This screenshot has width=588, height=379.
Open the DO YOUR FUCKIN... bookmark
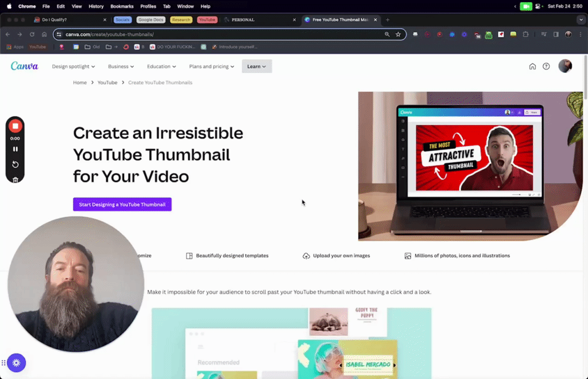pos(172,47)
